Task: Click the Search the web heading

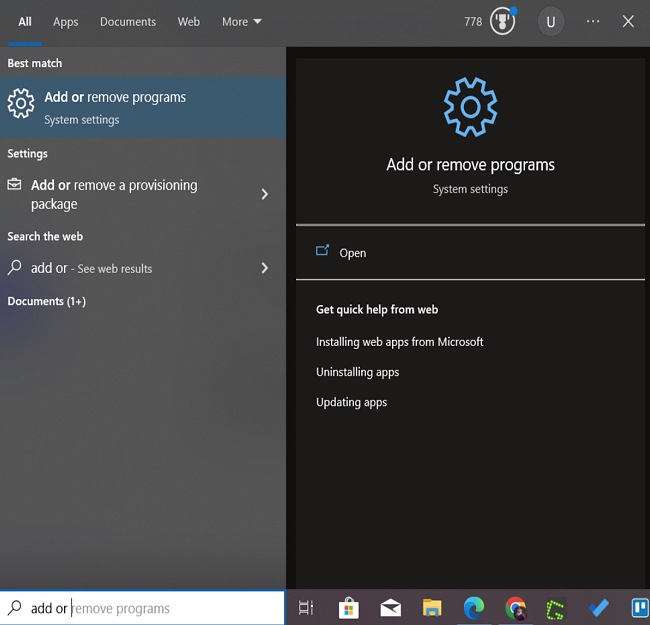Action: pyautogui.click(x=45, y=236)
